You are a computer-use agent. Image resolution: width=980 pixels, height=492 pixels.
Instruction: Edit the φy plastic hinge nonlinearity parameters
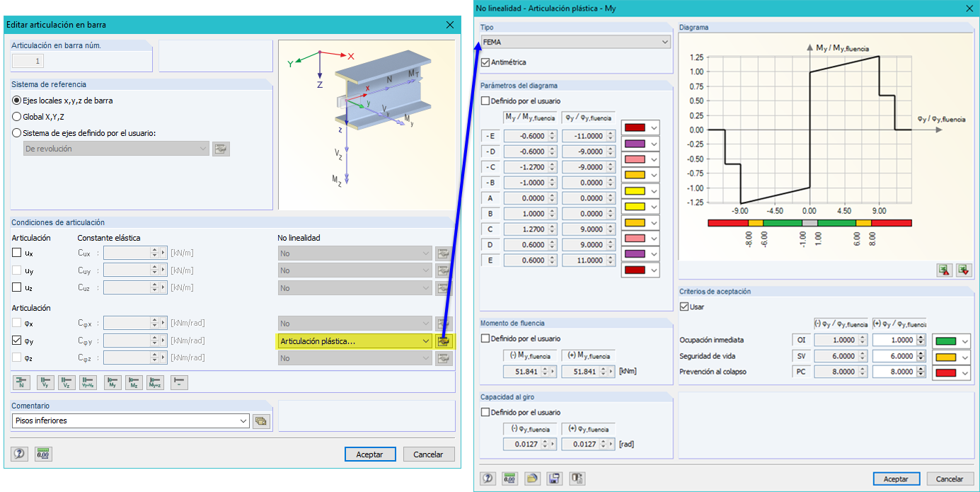tap(444, 341)
